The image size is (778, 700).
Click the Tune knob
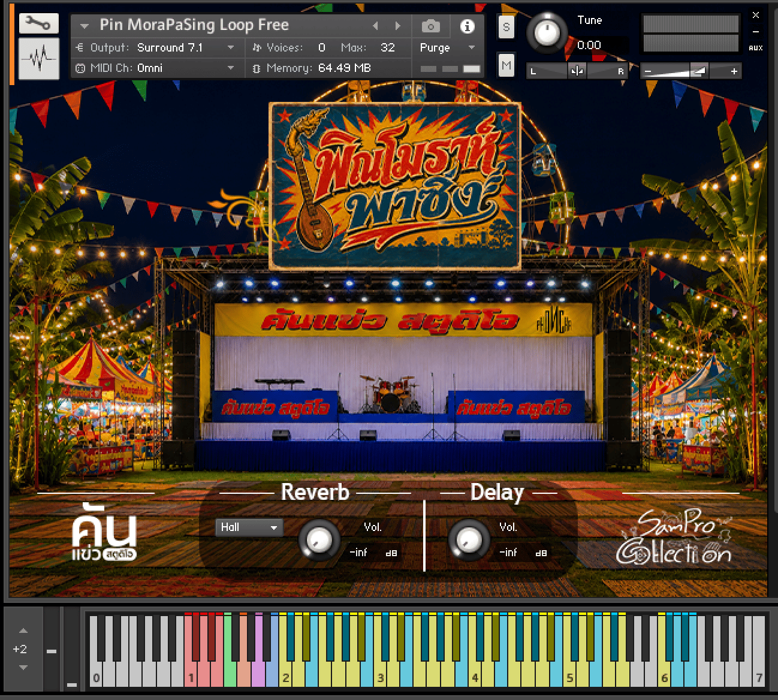[546, 32]
